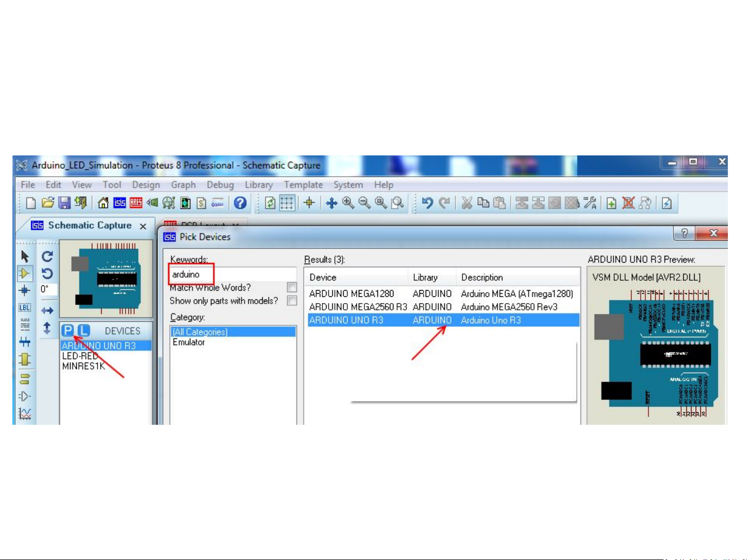The width and height of the screenshot is (747, 560).
Task: Choose the Junction Dot Mode tool
Action: (x=24, y=291)
